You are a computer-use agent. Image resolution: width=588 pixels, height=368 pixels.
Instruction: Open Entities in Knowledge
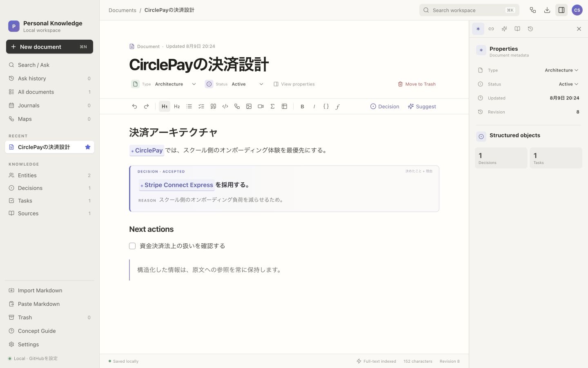pos(49,175)
